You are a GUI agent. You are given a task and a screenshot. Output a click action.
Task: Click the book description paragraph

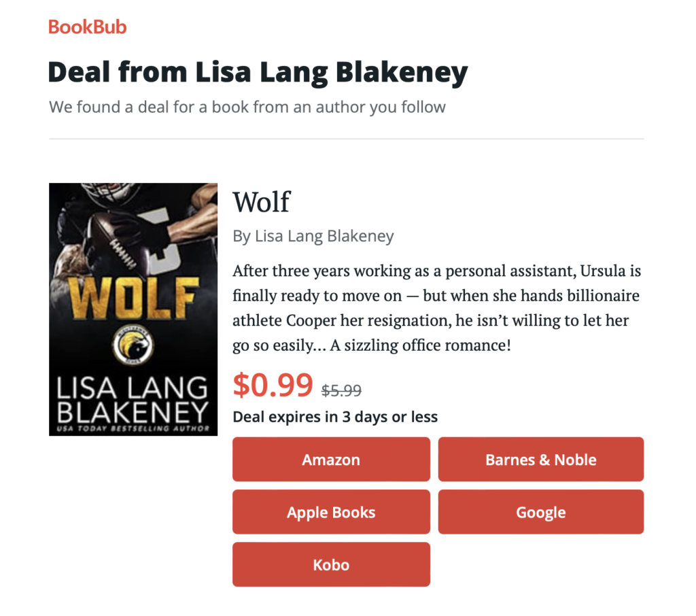[437, 308]
